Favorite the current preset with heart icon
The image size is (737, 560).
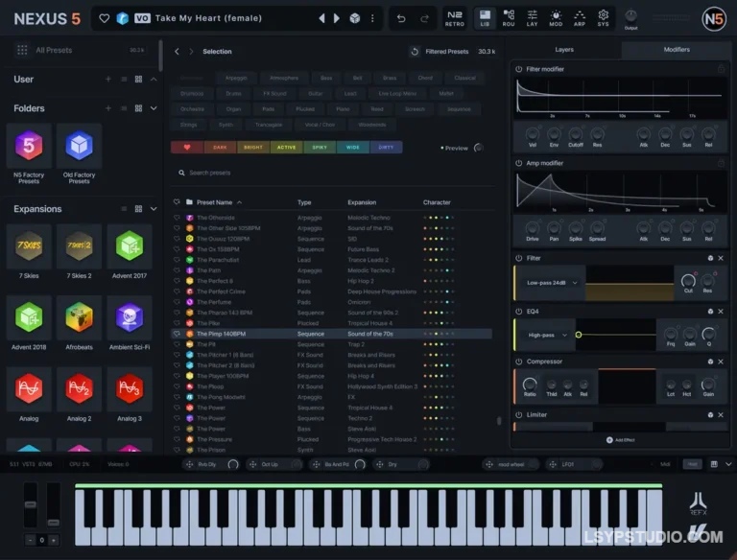pos(105,18)
